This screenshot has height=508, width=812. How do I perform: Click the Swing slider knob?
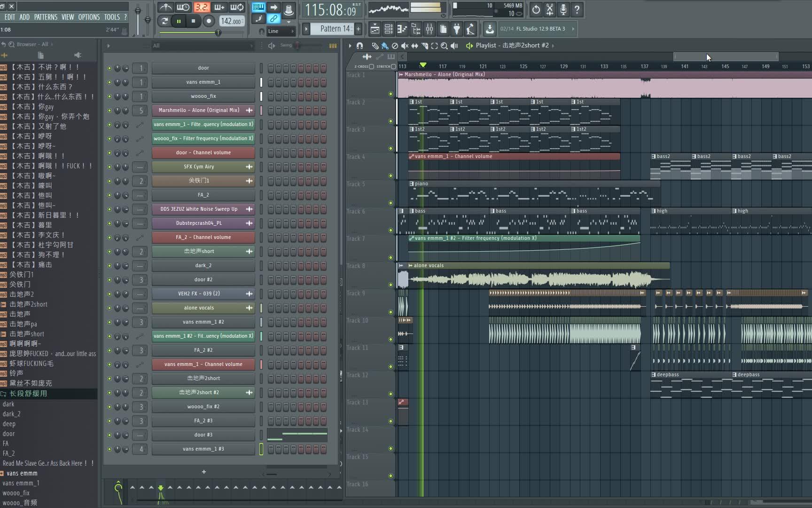(x=297, y=46)
